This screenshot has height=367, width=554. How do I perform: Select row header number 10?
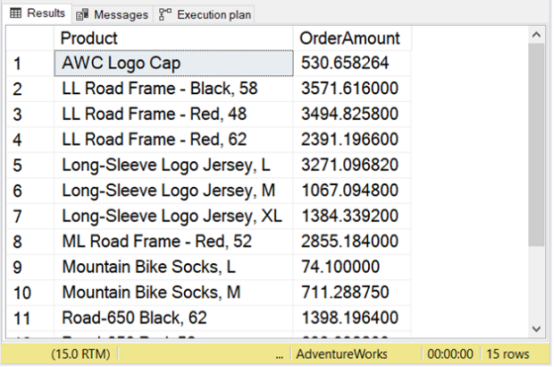click(x=30, y=292)
